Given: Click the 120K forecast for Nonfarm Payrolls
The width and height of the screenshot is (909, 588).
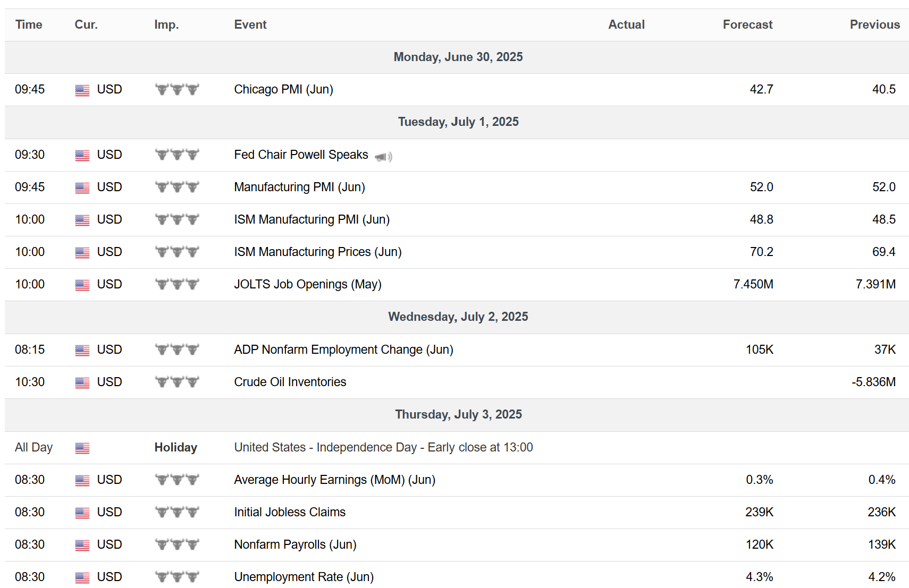Looking at the screenshot, I should click(x=760, y=544).
